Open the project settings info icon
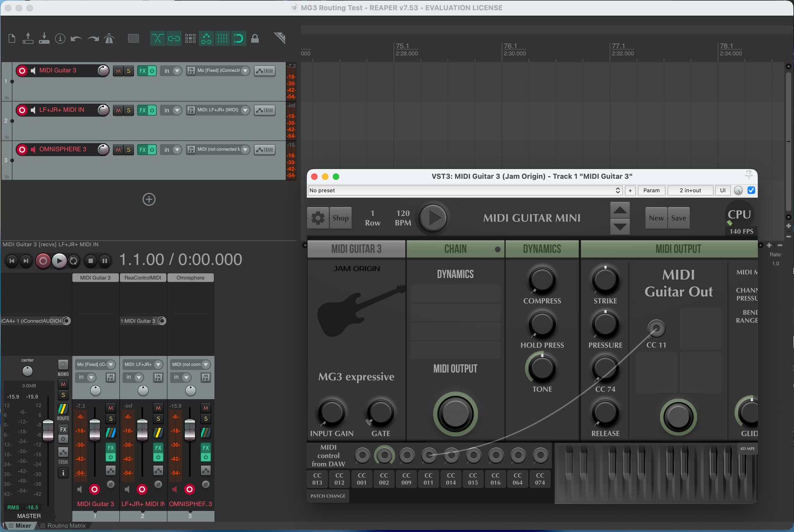794x532 pixels. (60, 39)
